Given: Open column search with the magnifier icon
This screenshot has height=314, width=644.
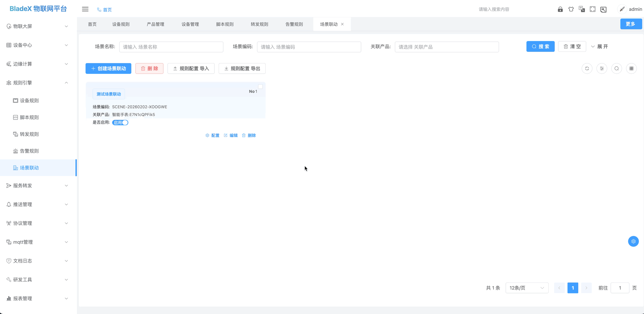Looking at the screenshot, I should point(616,68).
